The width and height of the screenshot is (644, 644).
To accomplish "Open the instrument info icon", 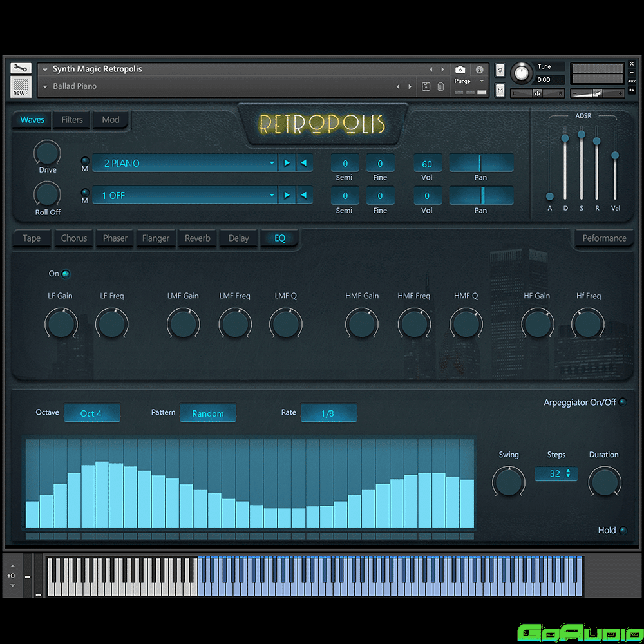I will coord(479,70).
